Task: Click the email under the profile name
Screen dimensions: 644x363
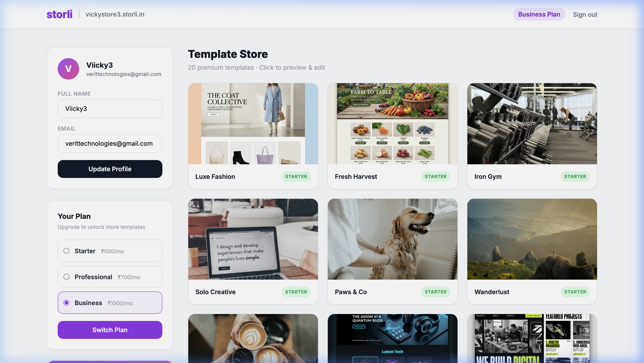Action: 124,74
